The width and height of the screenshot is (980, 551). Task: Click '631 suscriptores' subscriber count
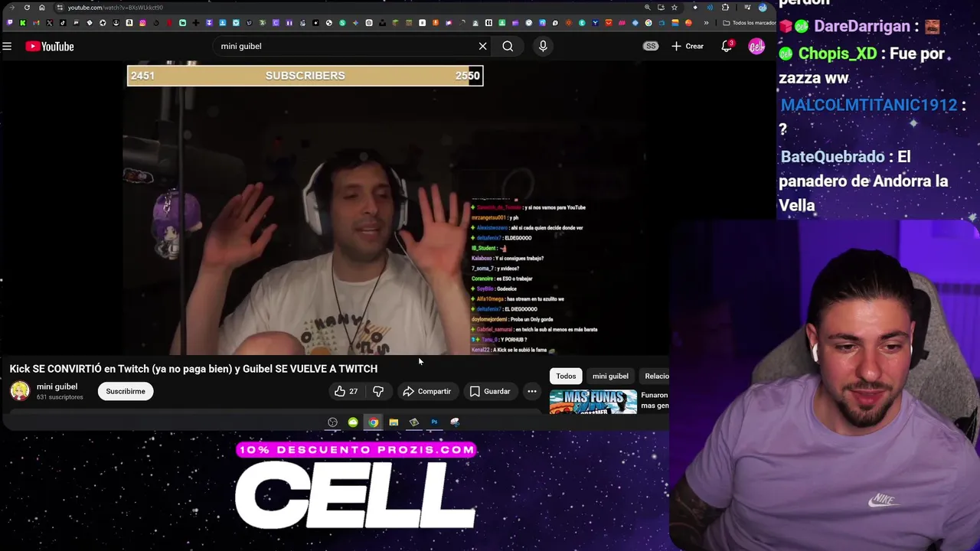pyautogui.click(x=60, y=397)
